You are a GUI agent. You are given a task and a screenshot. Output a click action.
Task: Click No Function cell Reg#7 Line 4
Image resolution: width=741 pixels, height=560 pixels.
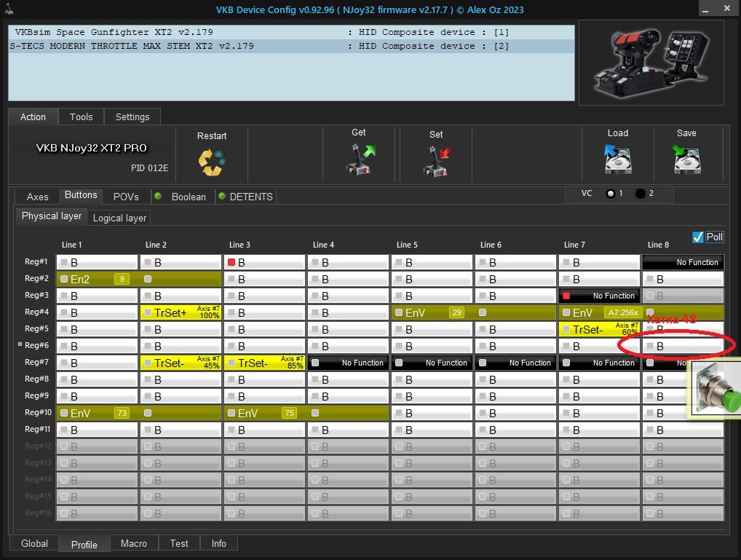tap(348, 363)
